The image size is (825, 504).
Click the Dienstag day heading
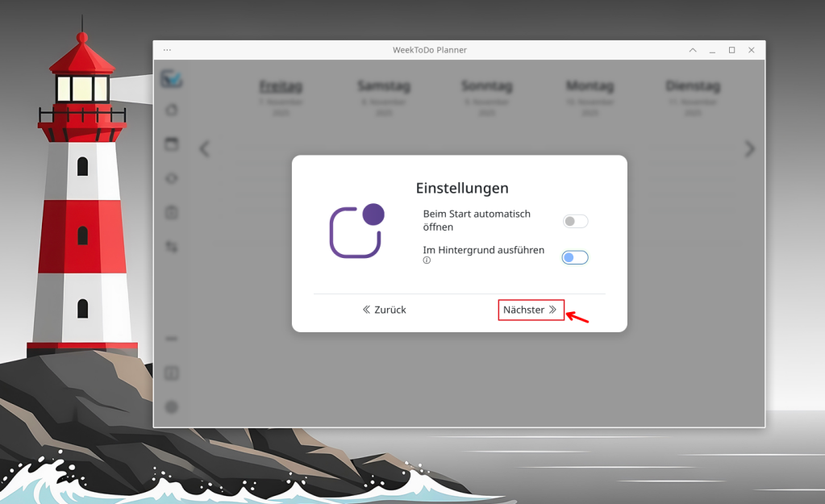click(x=693, y=85)
